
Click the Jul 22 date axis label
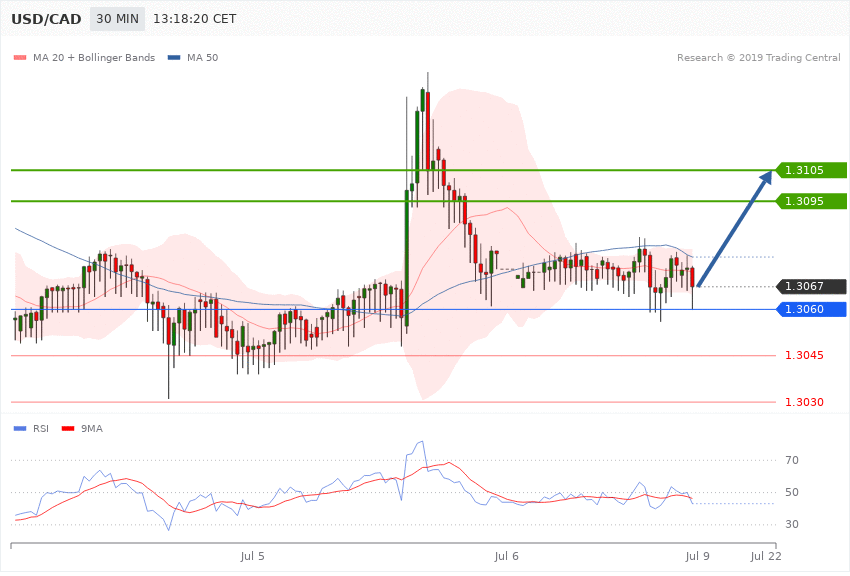point(766,556)
